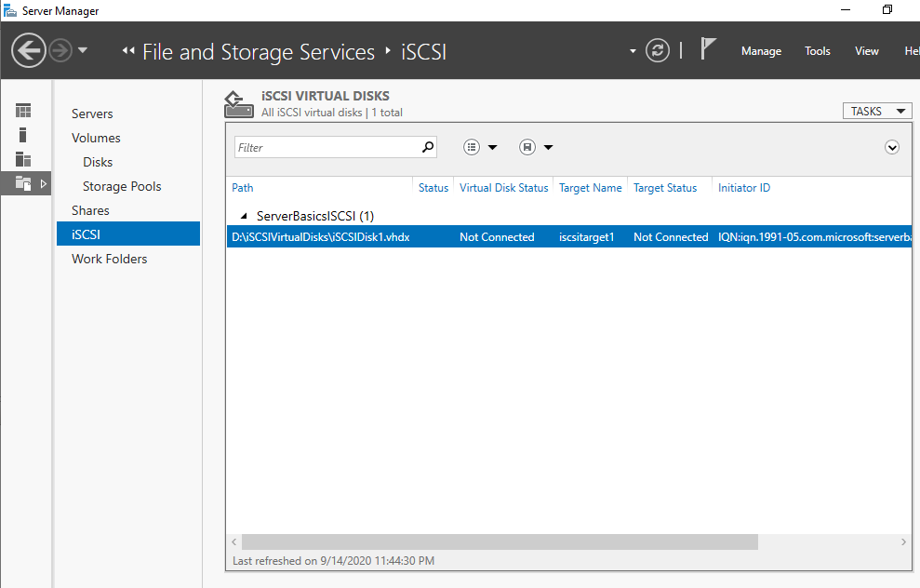The image size is (920, 588).
Task: Select the Local Server sidebar icon
Action: pyautogui.click(x=23, y=135)
